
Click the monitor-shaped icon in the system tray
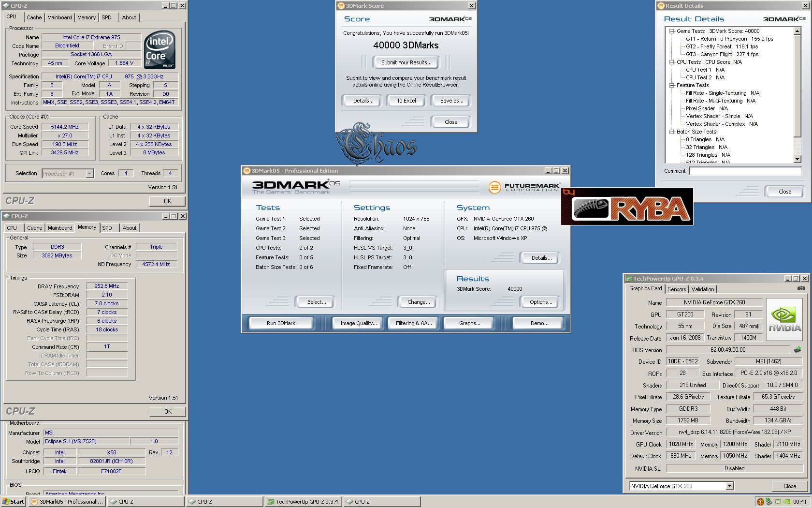pos(778,502)
